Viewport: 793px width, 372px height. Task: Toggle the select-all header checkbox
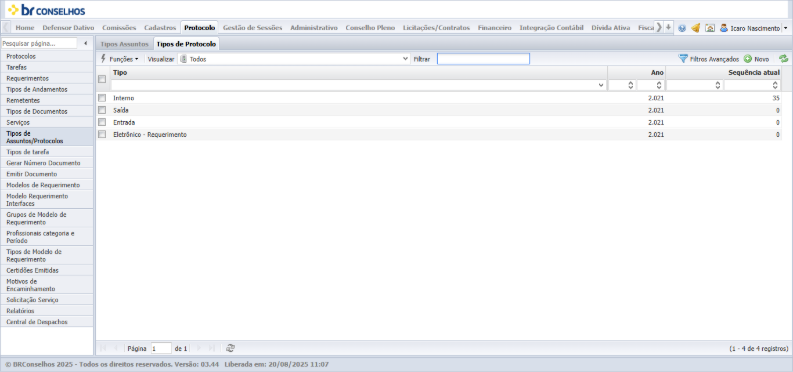102,79
